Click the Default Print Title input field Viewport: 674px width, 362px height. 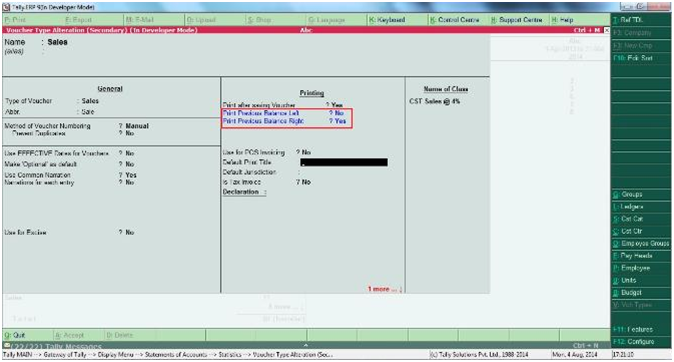pyautogui.click(x=344, y=162)
